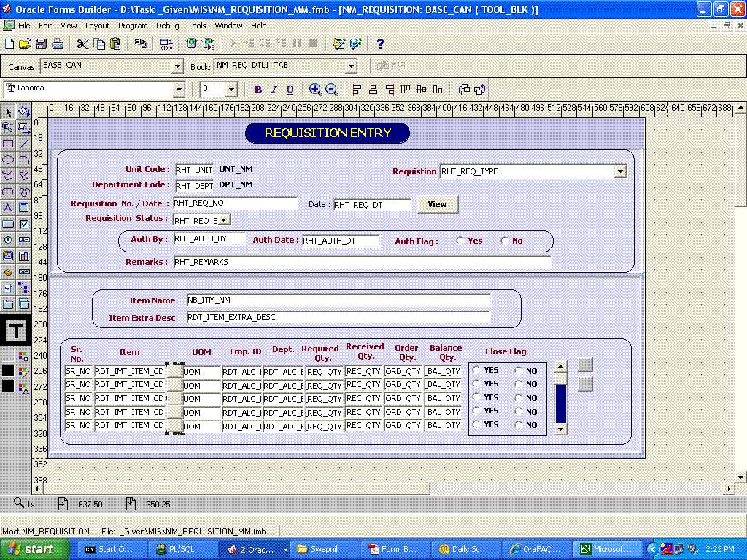This screenshot has width=747, height=560.
Task: Click the Help question mark icon
Action: pos(380,44)
